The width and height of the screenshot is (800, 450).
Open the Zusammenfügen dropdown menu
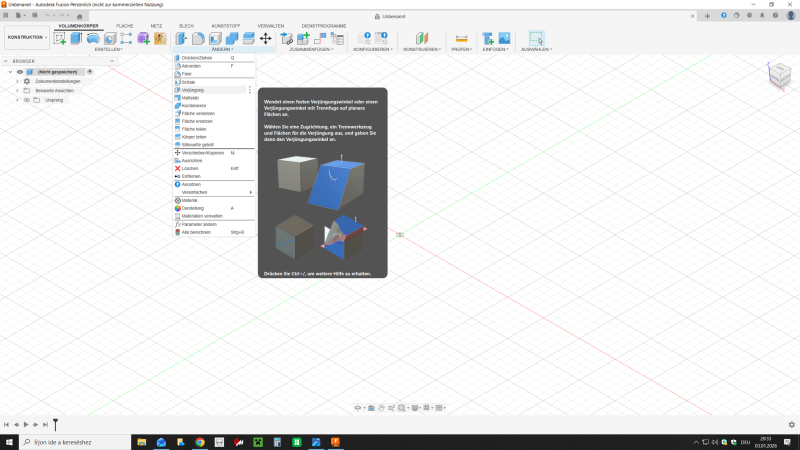pyautogui.click(x=311, y=49)
